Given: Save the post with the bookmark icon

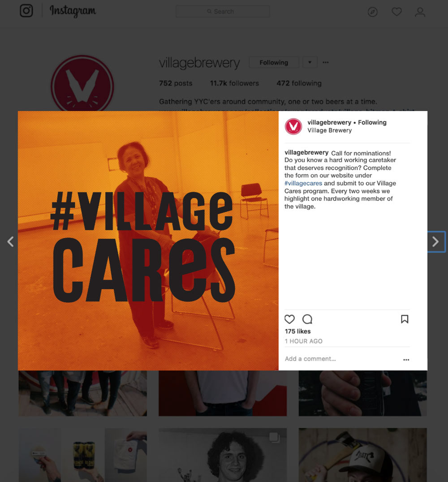Looking at the screenshot, I should [405, 319].
